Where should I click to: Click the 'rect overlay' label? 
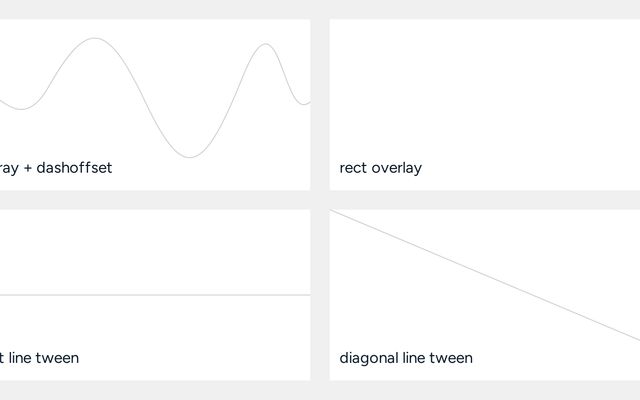(x=380, y=168)
